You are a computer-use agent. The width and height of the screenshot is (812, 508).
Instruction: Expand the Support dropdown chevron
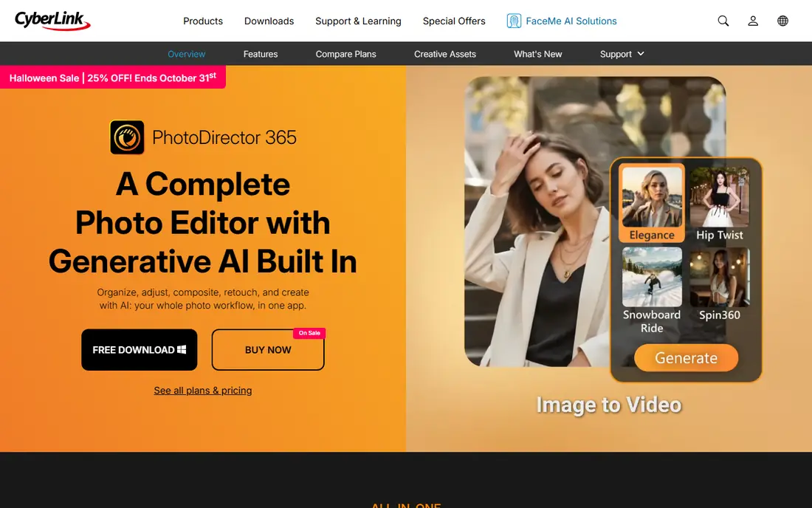coord(641,54)
